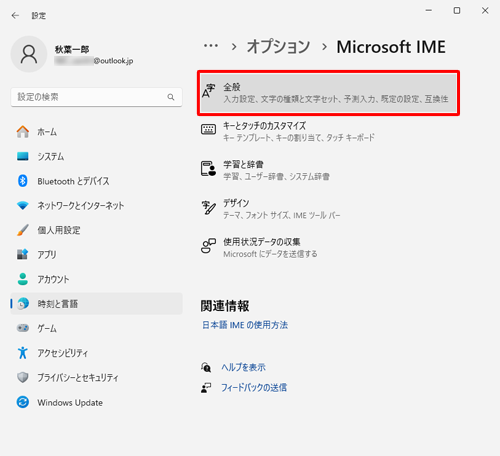Click the フィードバックの送信 link
The image size is (500, 456).
254,388
